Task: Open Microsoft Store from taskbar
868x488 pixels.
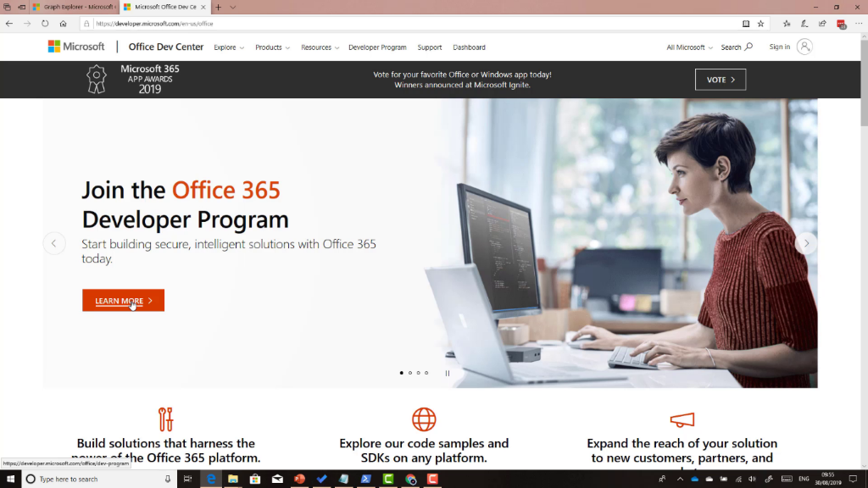Action: point(255,480)
